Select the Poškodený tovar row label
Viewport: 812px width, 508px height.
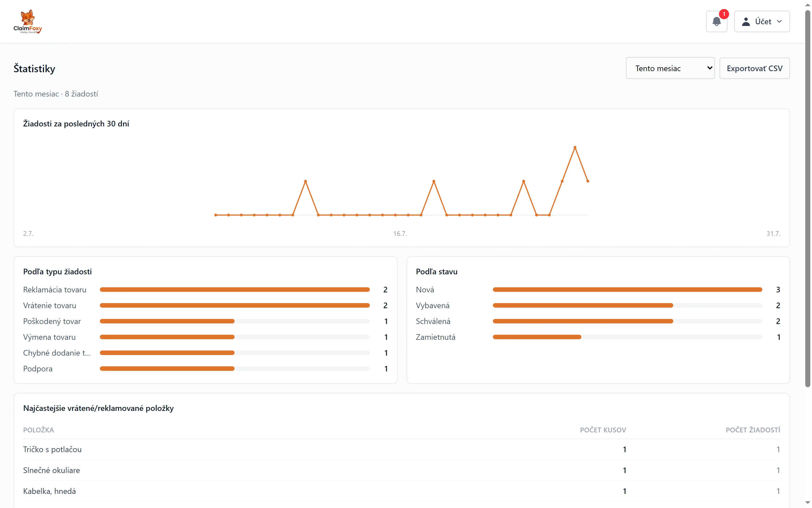coord(52,321)
